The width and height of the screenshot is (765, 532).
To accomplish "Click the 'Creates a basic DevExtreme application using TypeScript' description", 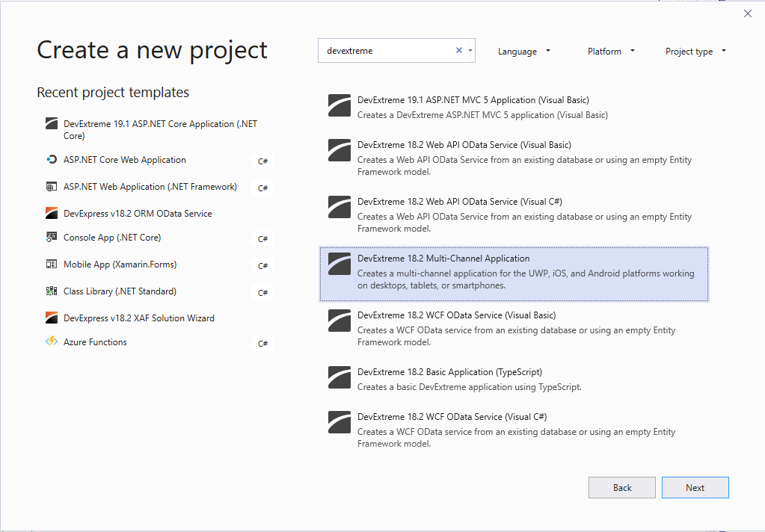I will pyautogui.click(x=470, y=387).
